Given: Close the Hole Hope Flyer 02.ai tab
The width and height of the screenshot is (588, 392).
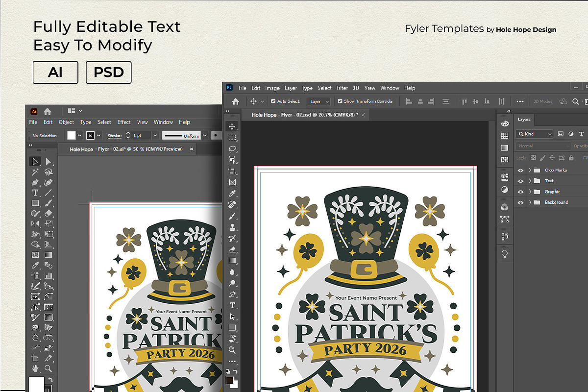Looking at the screenshot, I should pos(192,149).
